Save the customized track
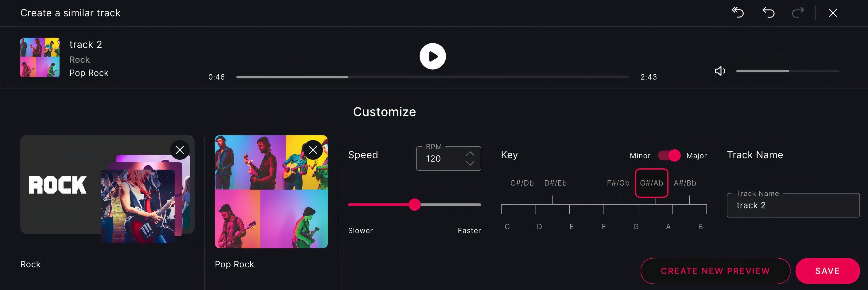Viewport: 868px width, 290px height. click(x=827, y=271)
